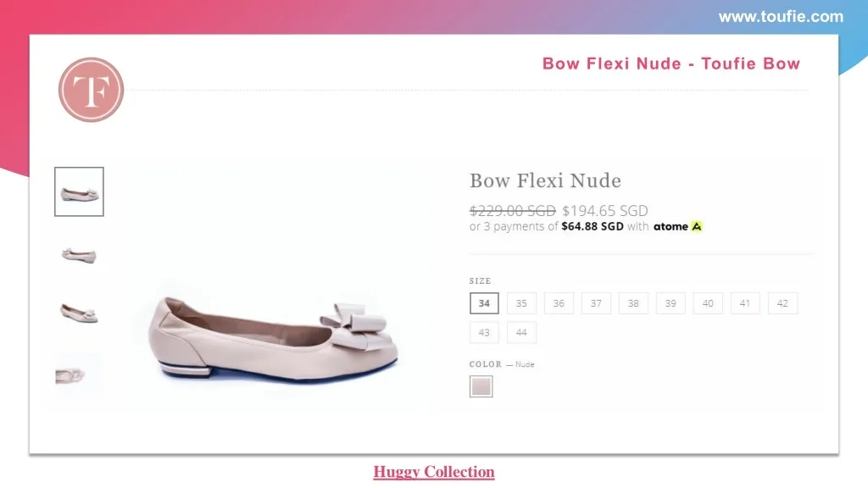The image size is (868, 488).
Task: Select the second shoe thumbnail
Action: pyautogui.click(x=80, y=253)
